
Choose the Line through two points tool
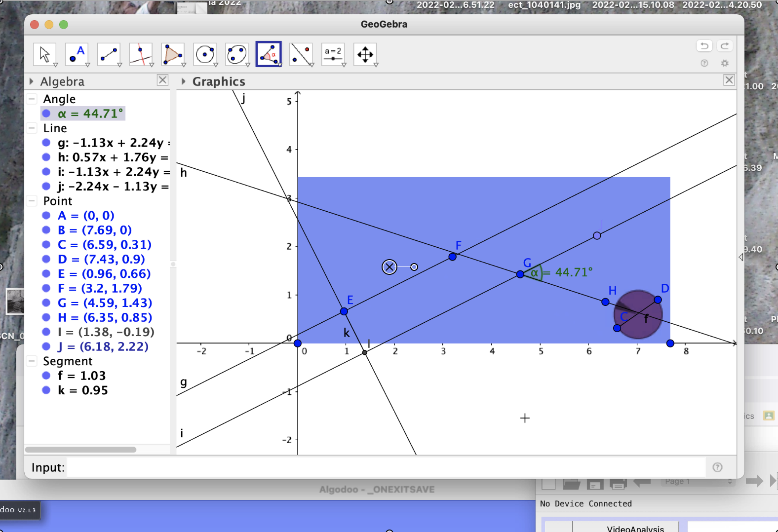(109, 54)
